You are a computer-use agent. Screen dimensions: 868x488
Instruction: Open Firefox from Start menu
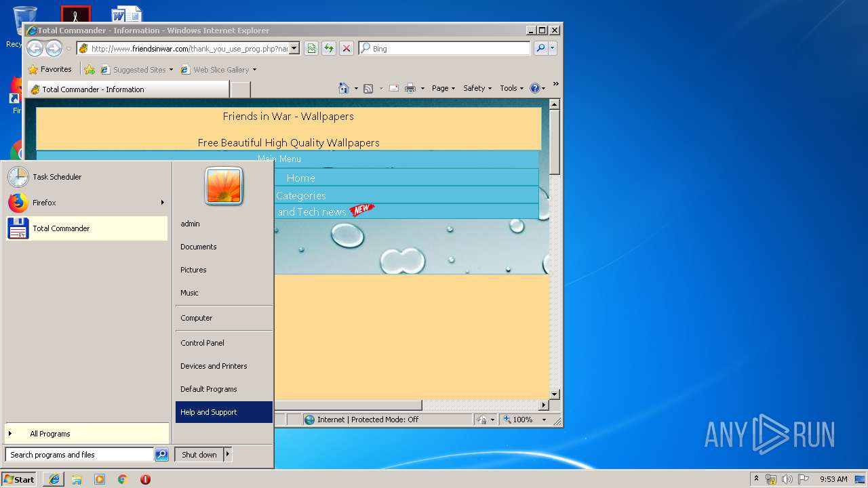(81, 203)
